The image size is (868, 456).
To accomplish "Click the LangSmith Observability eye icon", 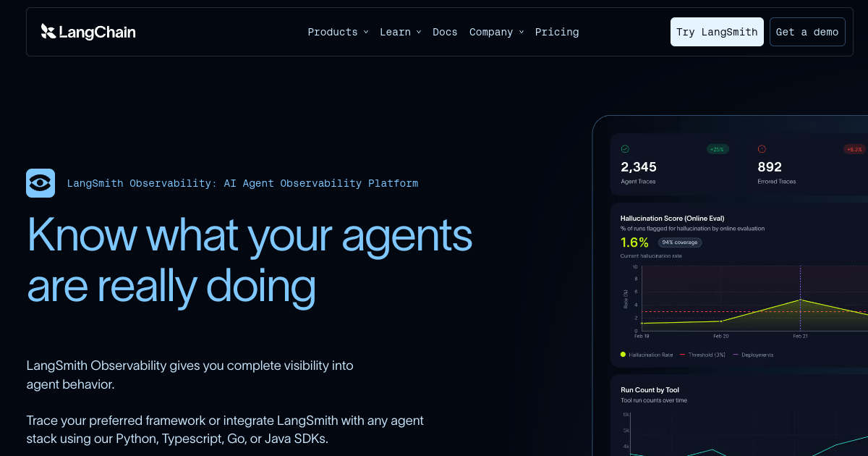I will pos(41,183).
